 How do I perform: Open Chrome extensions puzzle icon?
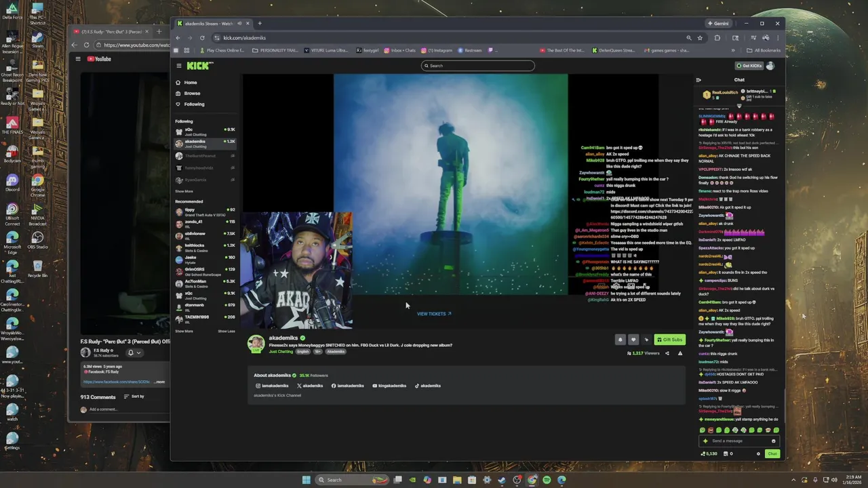[717, 38]
